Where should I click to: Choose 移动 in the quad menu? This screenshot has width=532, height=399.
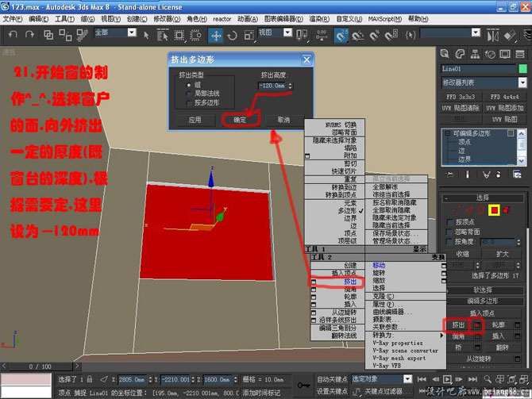(379, 265)
